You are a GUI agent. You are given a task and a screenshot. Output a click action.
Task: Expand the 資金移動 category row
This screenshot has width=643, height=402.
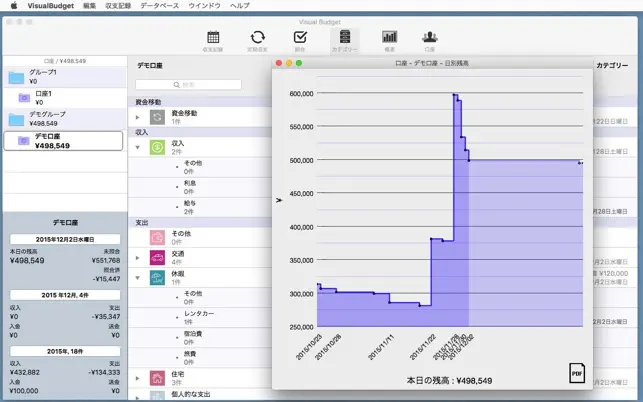pyautogui.click(x=138, y=117)
